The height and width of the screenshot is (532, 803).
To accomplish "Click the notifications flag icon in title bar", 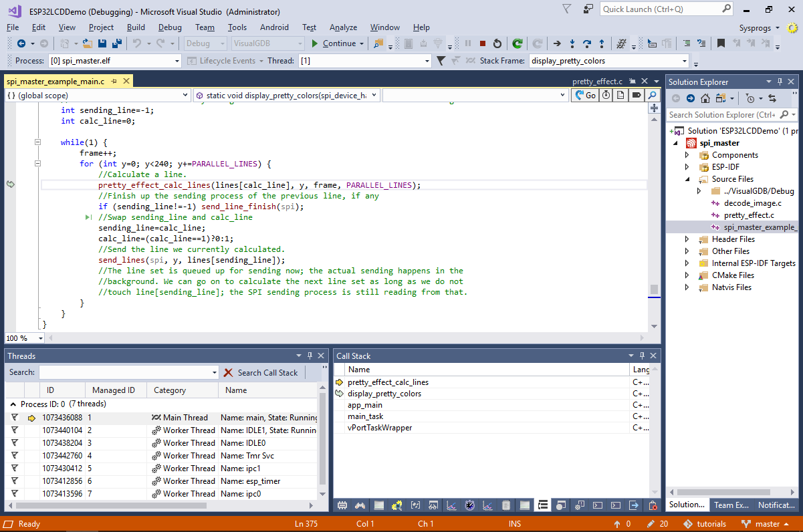I will coord(567,9).
